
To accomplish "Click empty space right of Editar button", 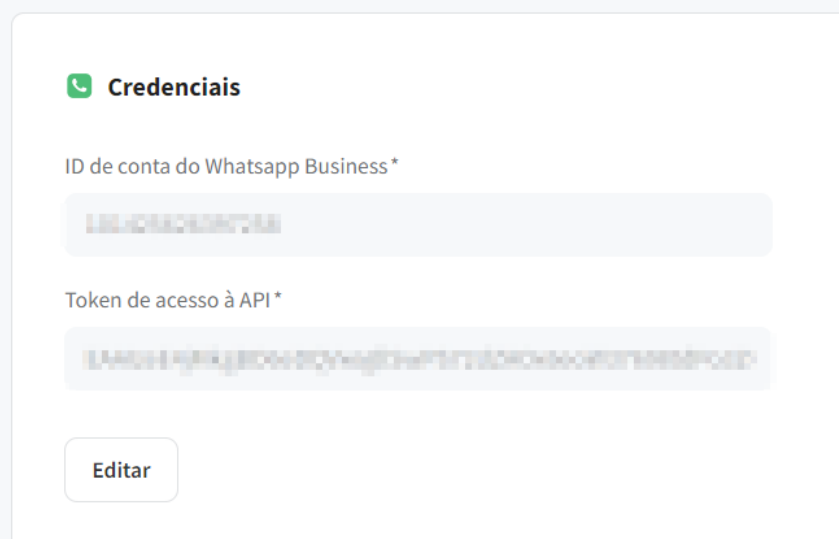I will [x=428, y=470].
